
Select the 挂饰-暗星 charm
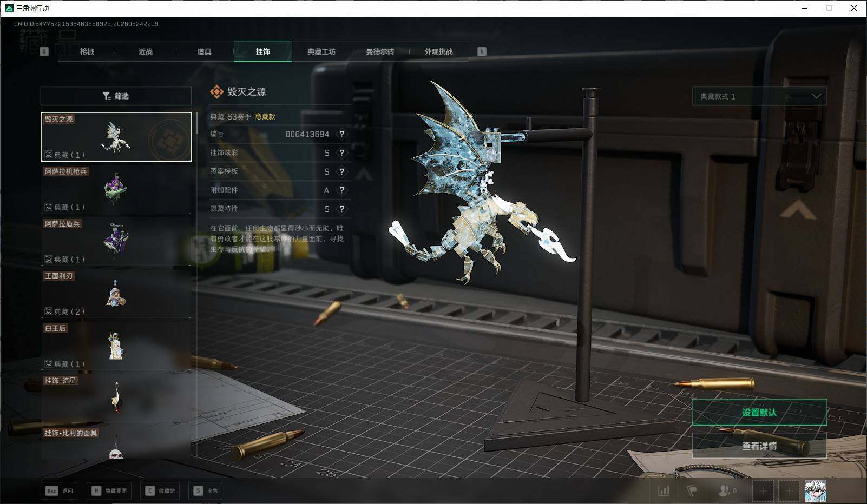(x=116, y=399)
